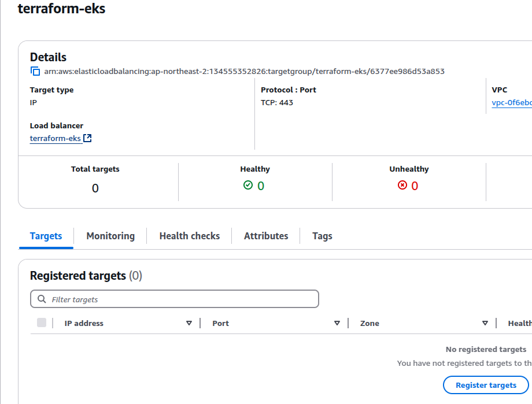This screenshot has width=532, height=404.
Task: Tick the select-all targets checkbox
Action: click(42, 323)
